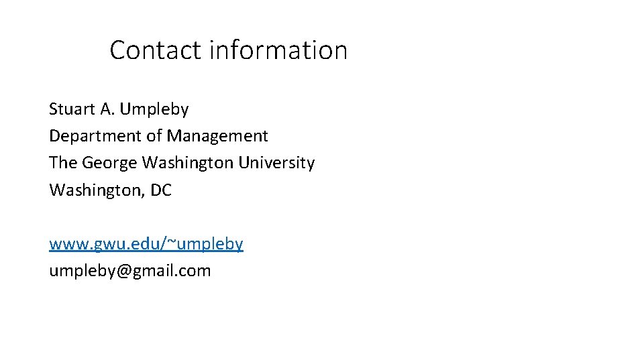Click the word "information" in the title
The image size is (644, 362).
click(278, 50)
